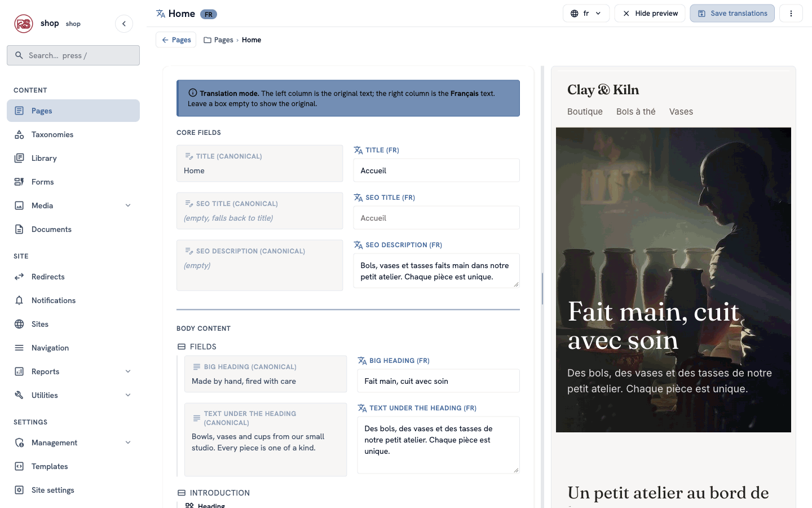
Task: Click the translate icon beside Home title
Action: tap(161, 14)
